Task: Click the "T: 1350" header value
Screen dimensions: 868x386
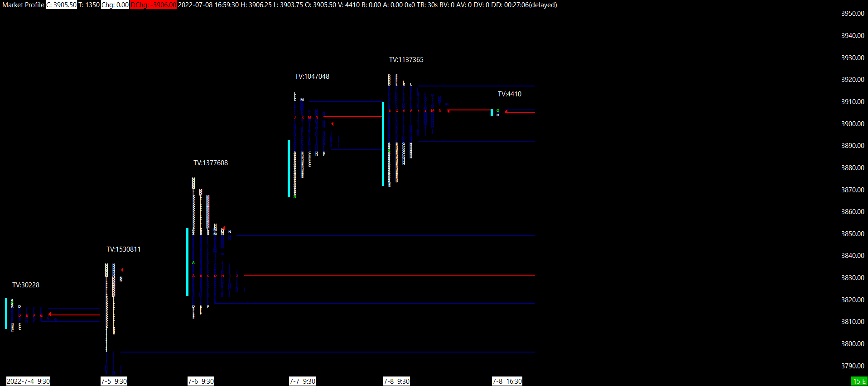Action: point(89,5)
